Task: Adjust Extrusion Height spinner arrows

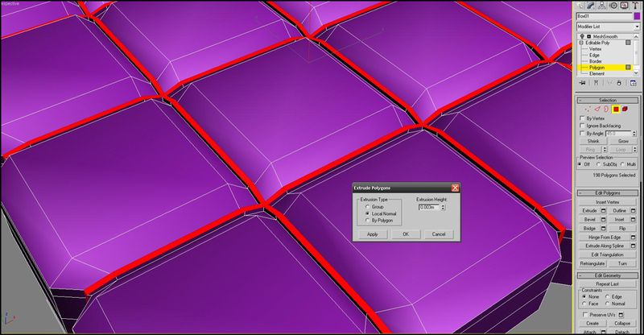Action: click(444, 207)
